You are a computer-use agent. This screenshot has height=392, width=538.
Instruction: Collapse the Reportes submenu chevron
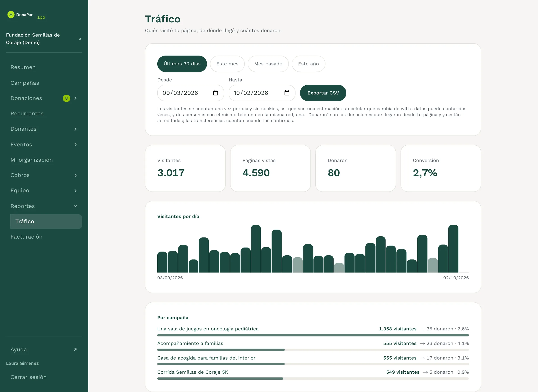[76, 206]
